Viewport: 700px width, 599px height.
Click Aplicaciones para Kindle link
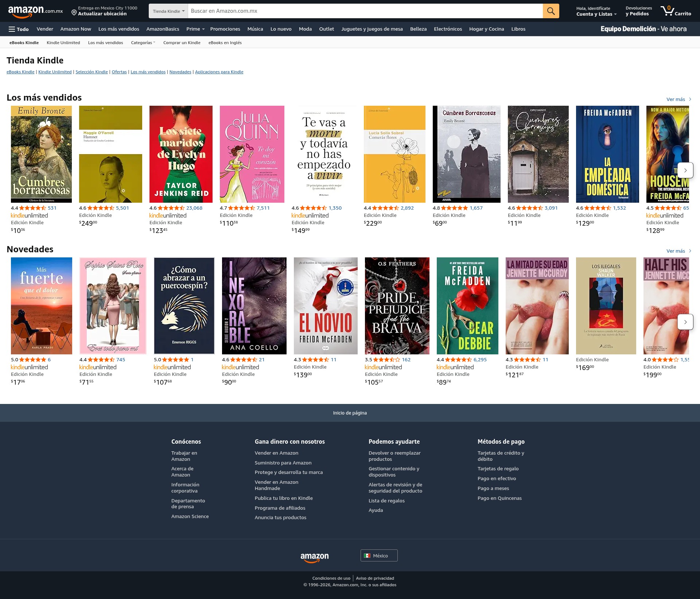click(219, 72)
